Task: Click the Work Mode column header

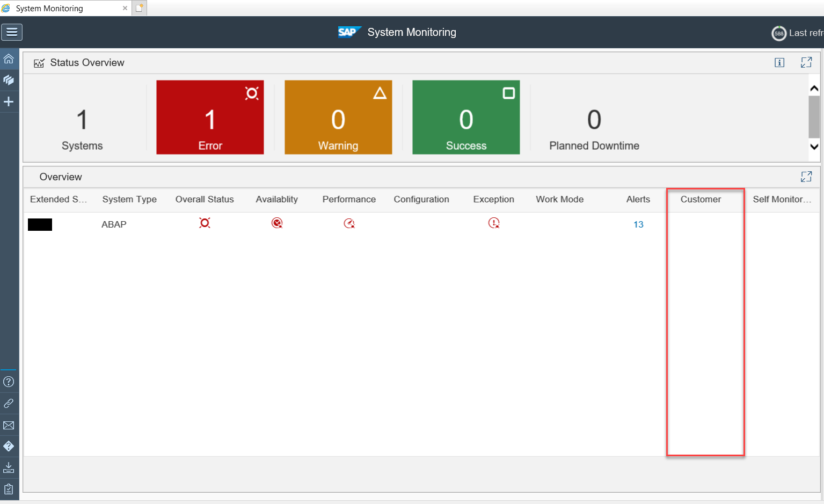Action: [559, 199]
